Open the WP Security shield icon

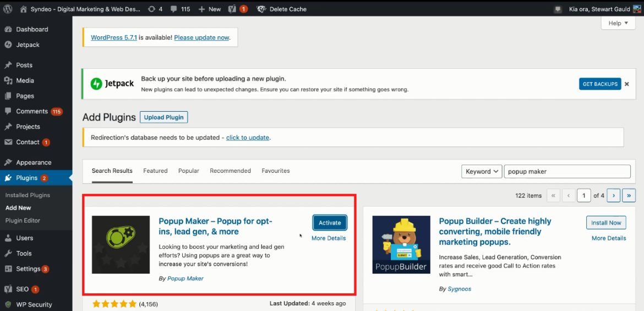click(8, 304)
